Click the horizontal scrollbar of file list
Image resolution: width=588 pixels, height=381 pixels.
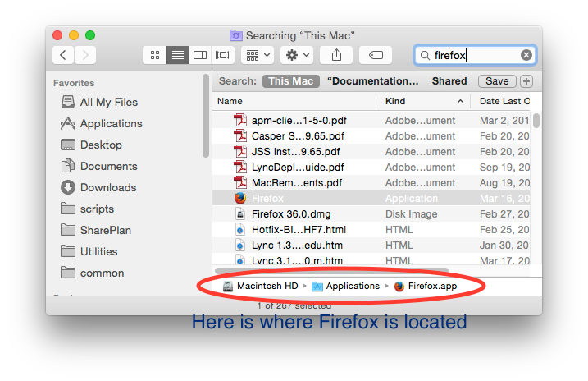coord(332,270)
